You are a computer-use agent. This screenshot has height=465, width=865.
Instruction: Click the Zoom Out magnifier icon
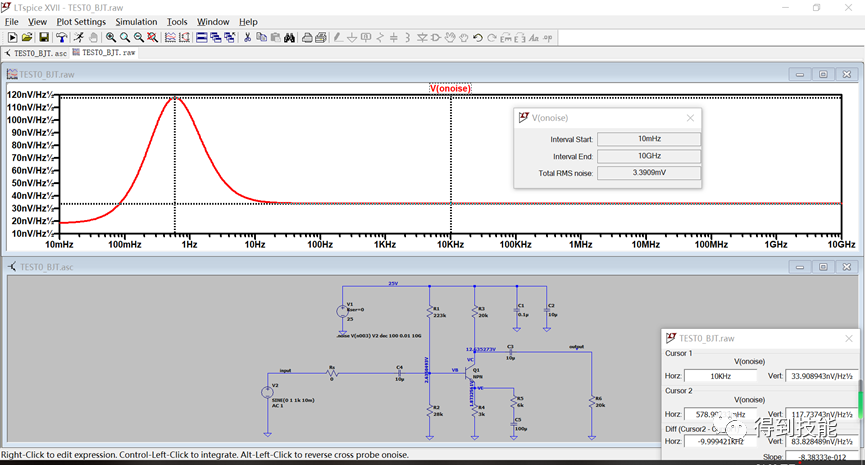pyautogui.click(x=138, y=38)
